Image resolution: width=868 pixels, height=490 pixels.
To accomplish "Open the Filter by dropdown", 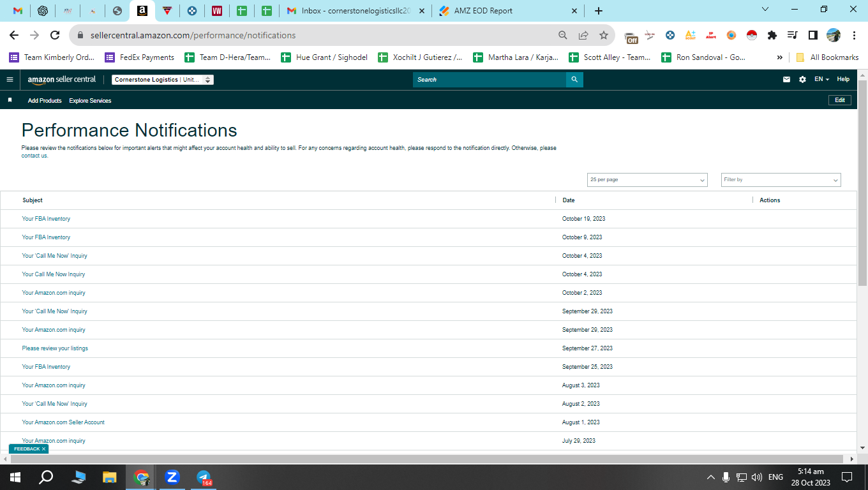I will coord(781,180).
